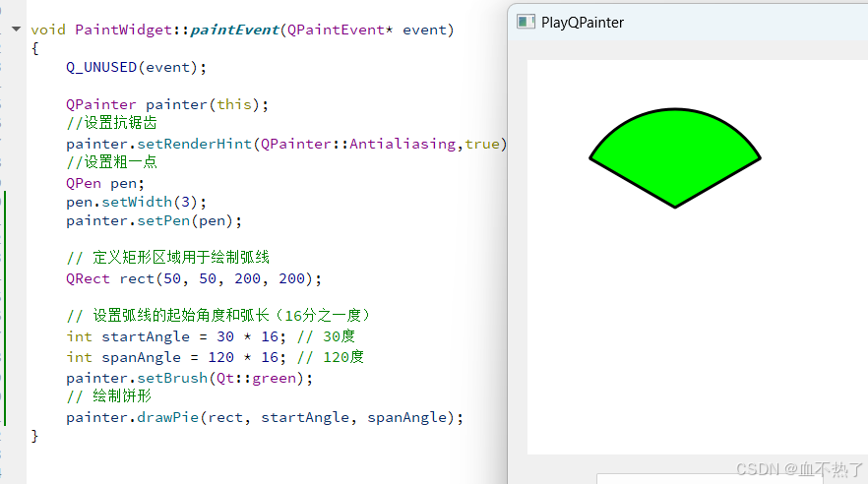Click the int startAngle declaration line

tap(211, 336)
